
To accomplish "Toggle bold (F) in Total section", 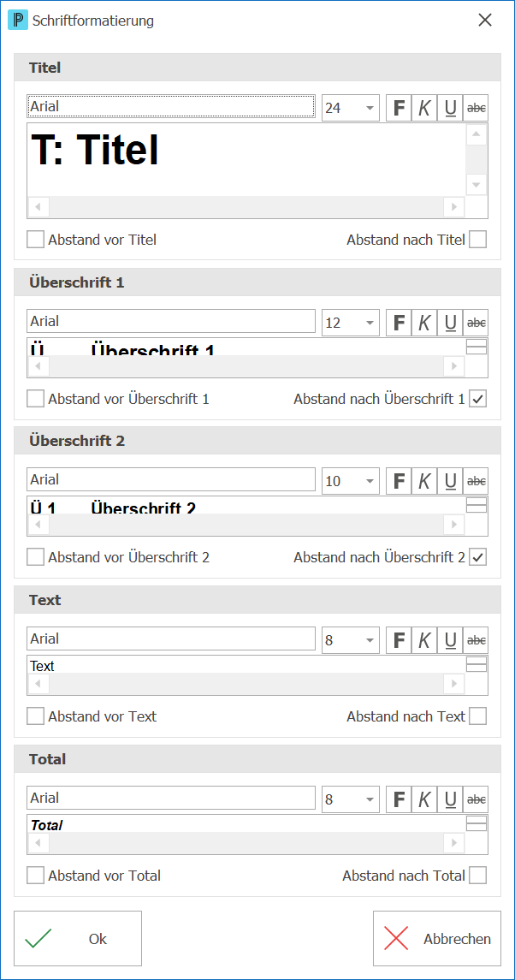I will click(x=399, y=799).
